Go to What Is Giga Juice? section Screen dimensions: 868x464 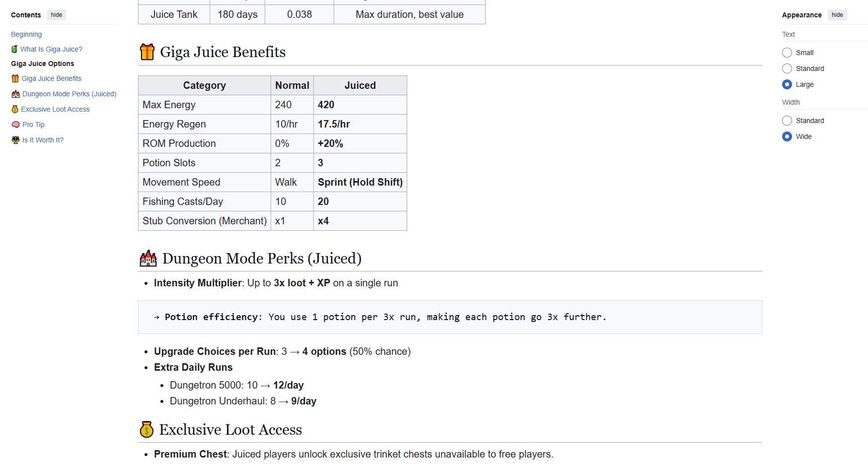(51, 49)
